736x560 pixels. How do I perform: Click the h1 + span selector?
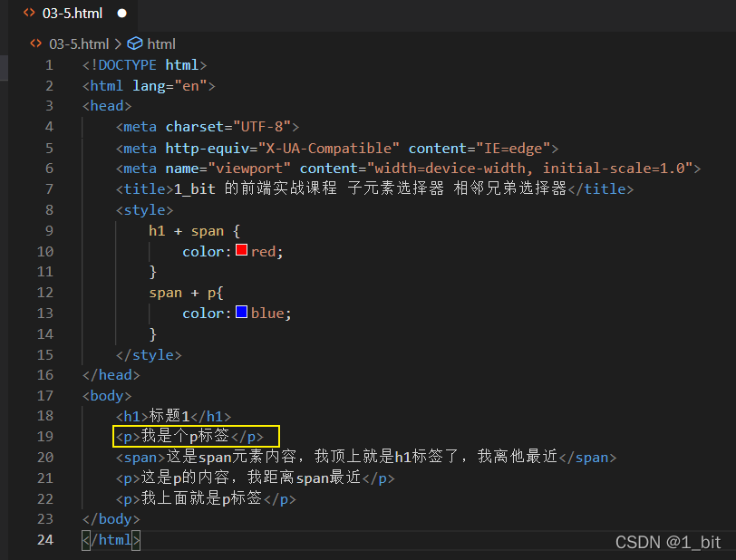tap(187, 231)
